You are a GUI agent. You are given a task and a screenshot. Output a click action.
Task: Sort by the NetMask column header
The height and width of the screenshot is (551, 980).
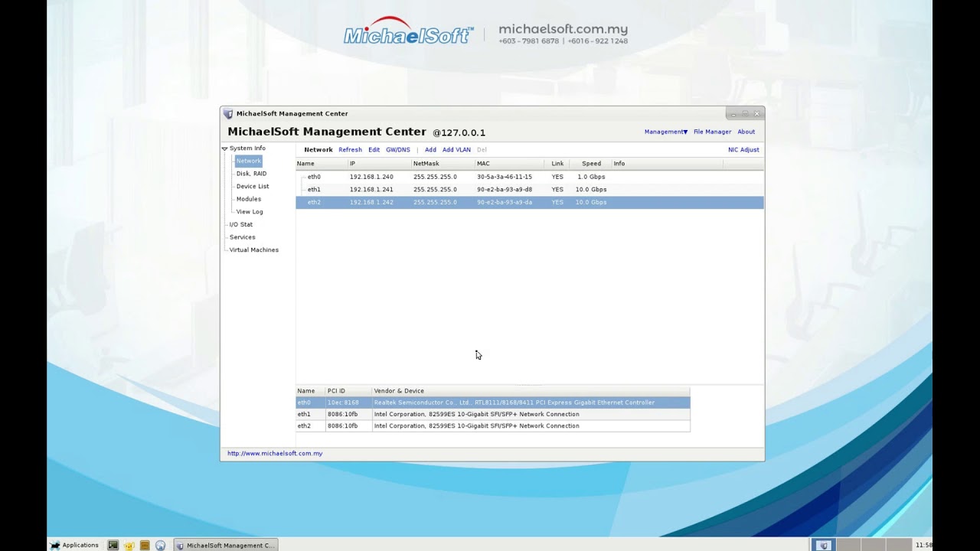pos(443,164)
